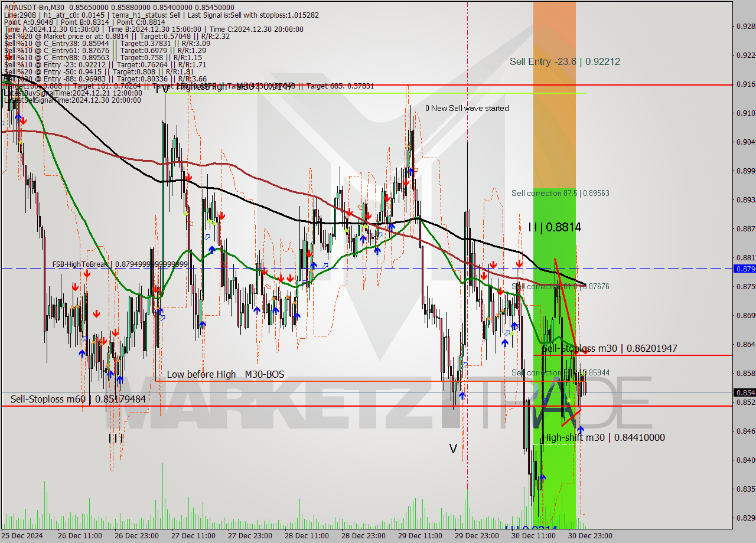Click the 0.869 price axis label

pos(745,315)
